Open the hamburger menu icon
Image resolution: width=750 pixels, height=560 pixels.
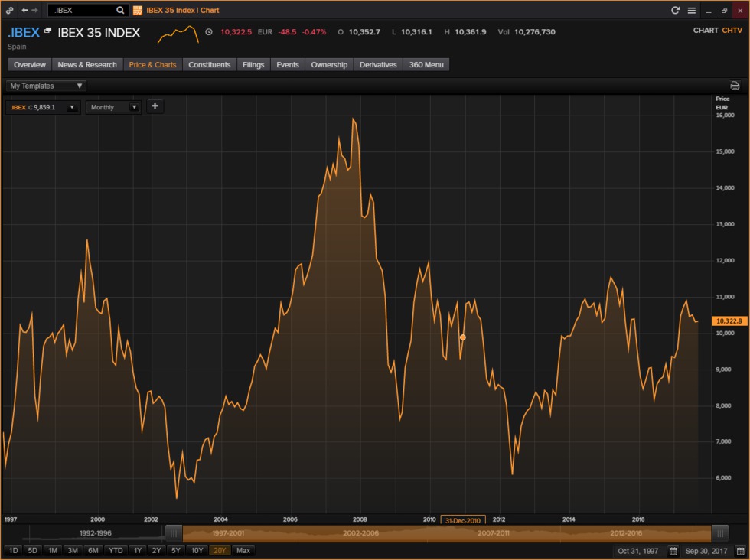pyautogui.click(x=692, y=10)
